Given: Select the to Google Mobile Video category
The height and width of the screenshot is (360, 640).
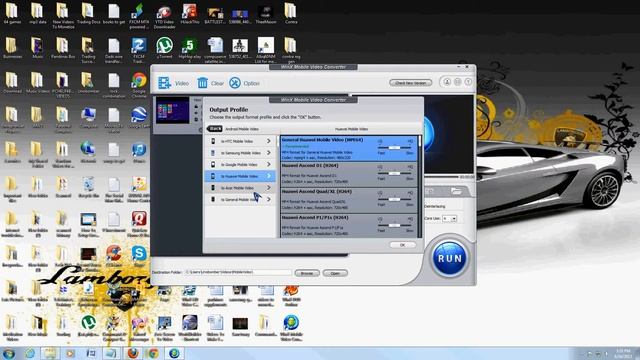Looking at the screenshot, I should point(240,164).
